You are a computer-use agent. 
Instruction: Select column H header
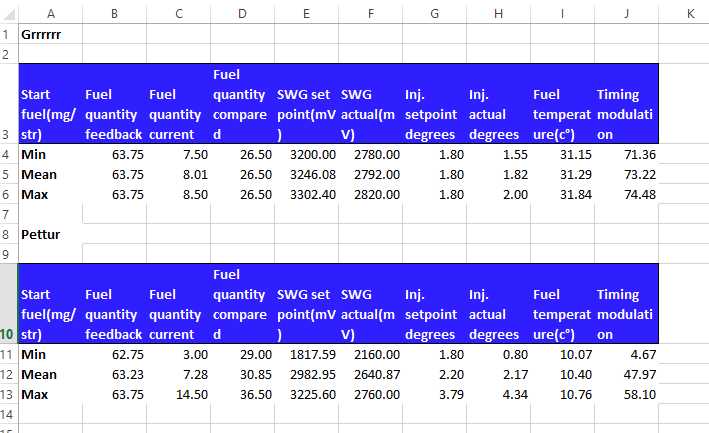click(x=499, y=14)
